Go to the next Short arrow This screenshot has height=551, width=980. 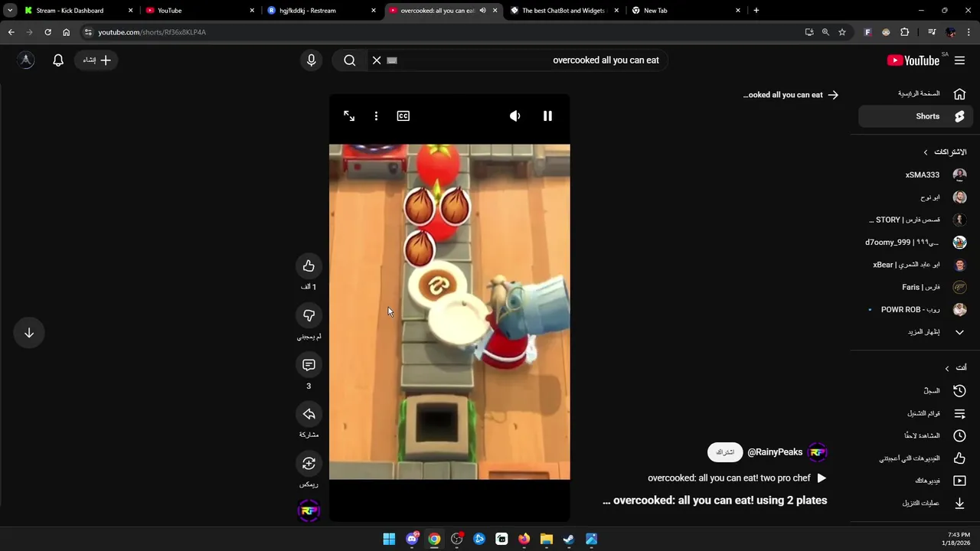[29, 333]
